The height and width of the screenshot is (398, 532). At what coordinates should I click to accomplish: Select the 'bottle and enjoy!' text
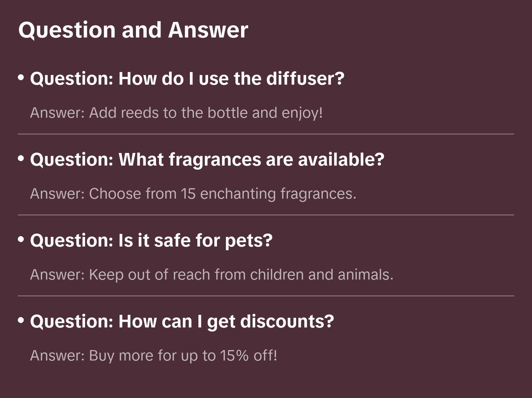(x=265, y=113)
